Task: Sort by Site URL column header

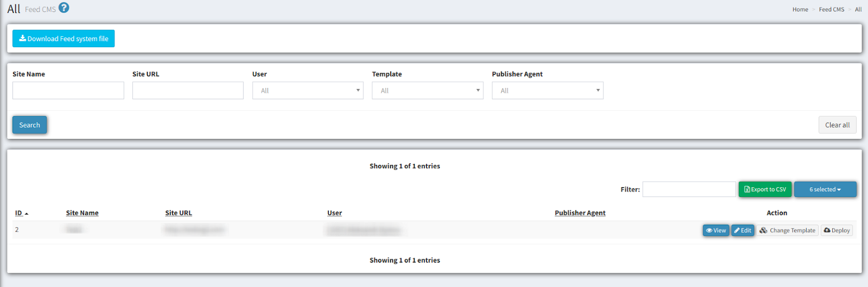Action: (178, 213)
